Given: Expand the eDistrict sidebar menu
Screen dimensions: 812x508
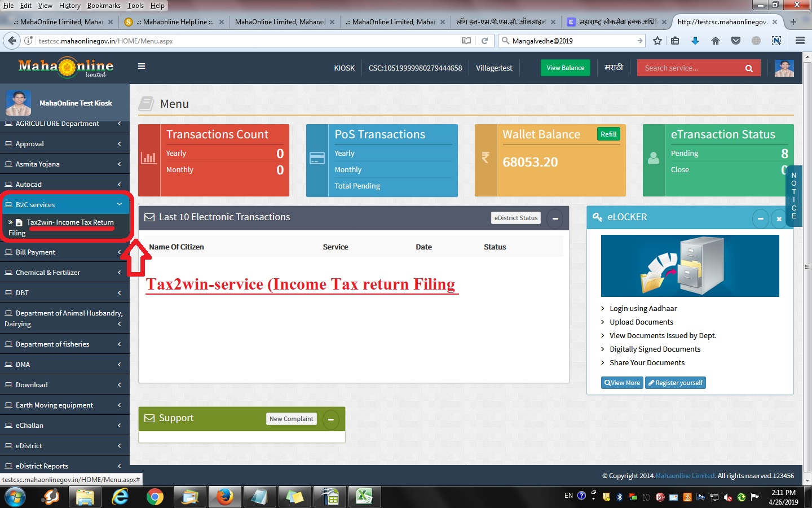Looking at the screenshot, I should (65, 446).
